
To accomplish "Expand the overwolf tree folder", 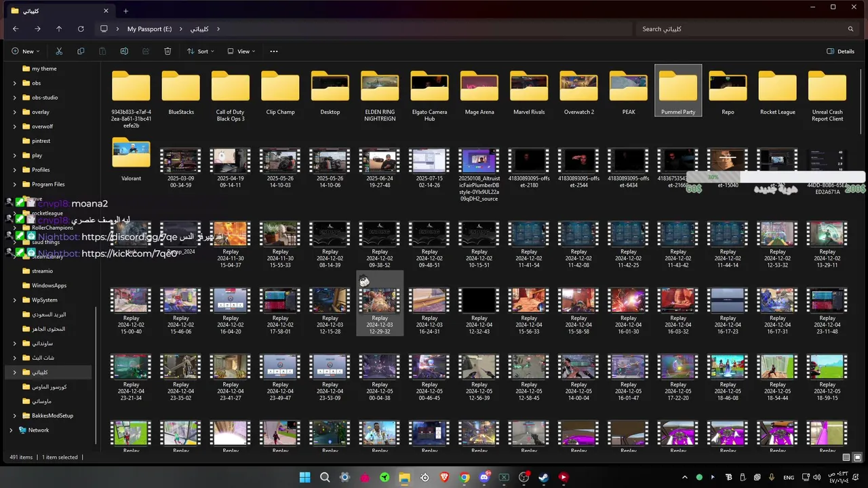I will coord(15,127).
